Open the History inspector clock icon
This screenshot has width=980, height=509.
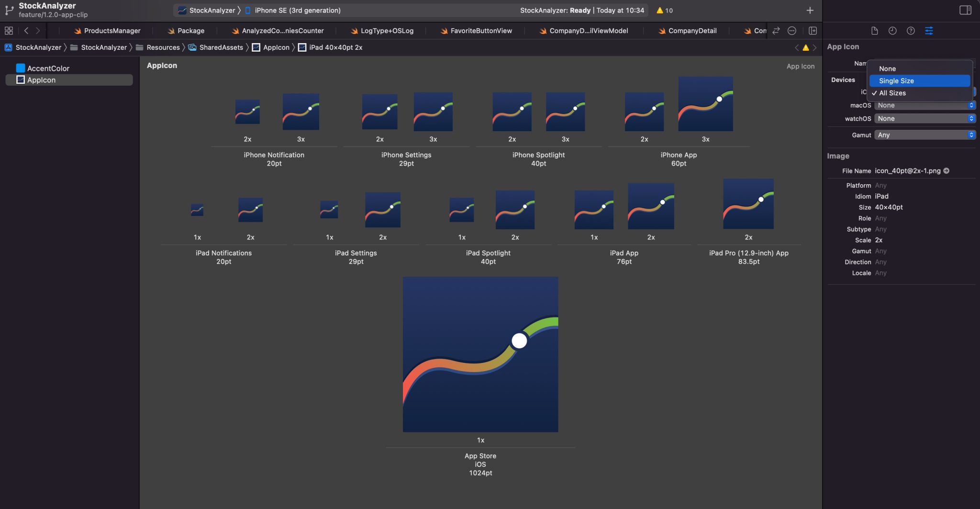click(x=893, y=31)
